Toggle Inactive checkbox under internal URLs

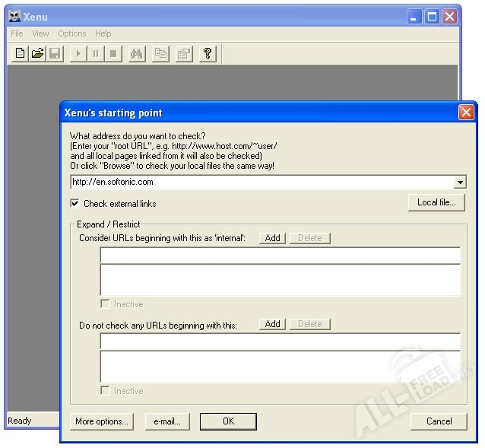point(106,304)
